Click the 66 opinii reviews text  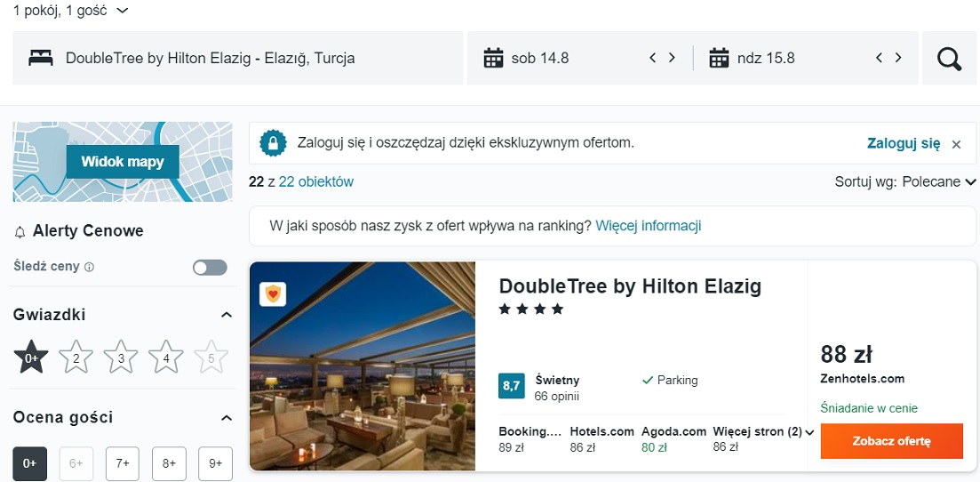point(557,397)
